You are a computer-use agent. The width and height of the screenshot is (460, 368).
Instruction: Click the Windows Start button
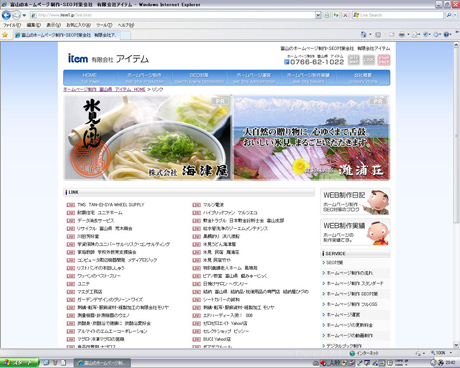click(19, 363)
